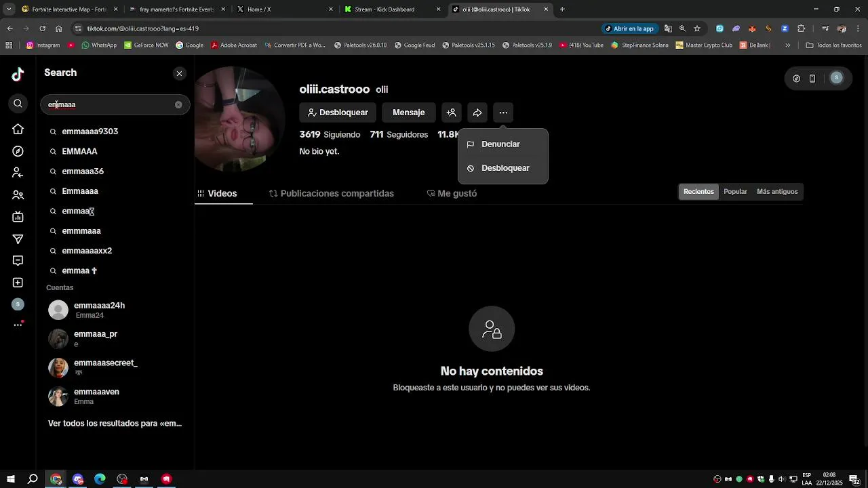This screenshot has width=868, height=488.
Task: Go to the Home feed icon
Action: (18, 129)
